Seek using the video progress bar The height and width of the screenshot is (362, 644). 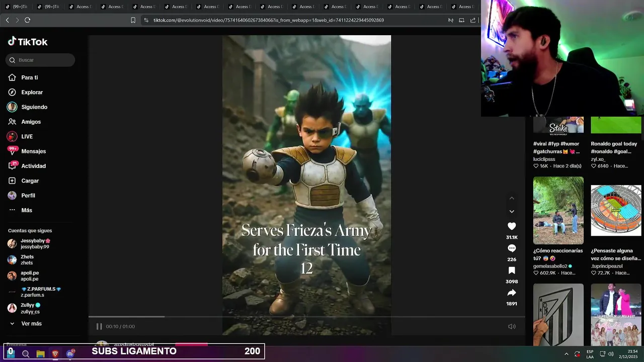point(306,317)
